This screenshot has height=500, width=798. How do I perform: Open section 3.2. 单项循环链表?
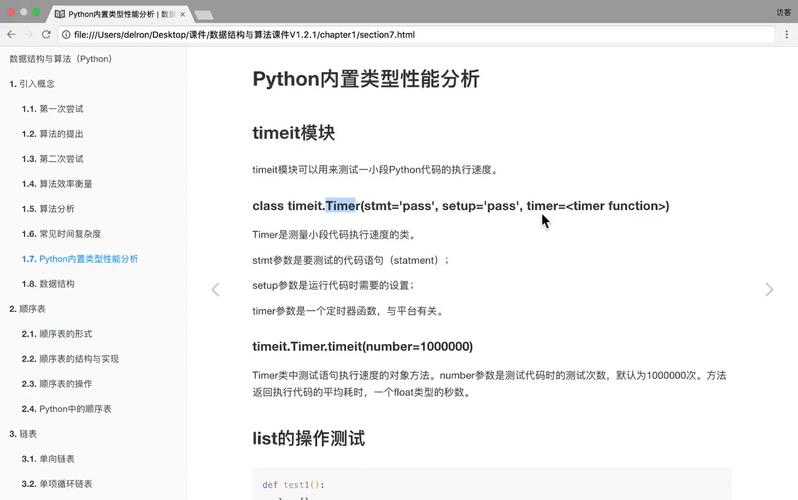[x=57, y=484]
